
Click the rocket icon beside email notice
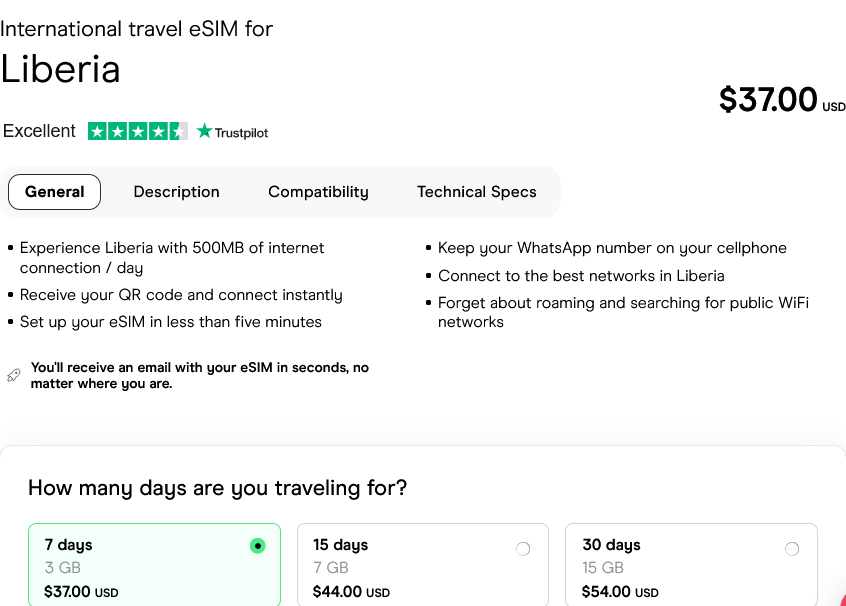pyautogui.click(x=13, y=375)
